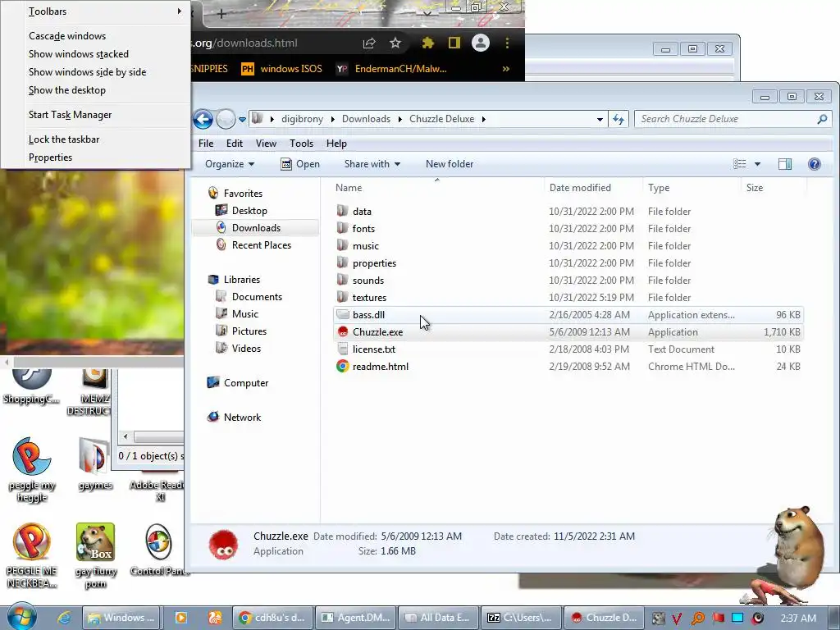Choose Show windows side by side

pyautogui.click(x=87, y=72)
